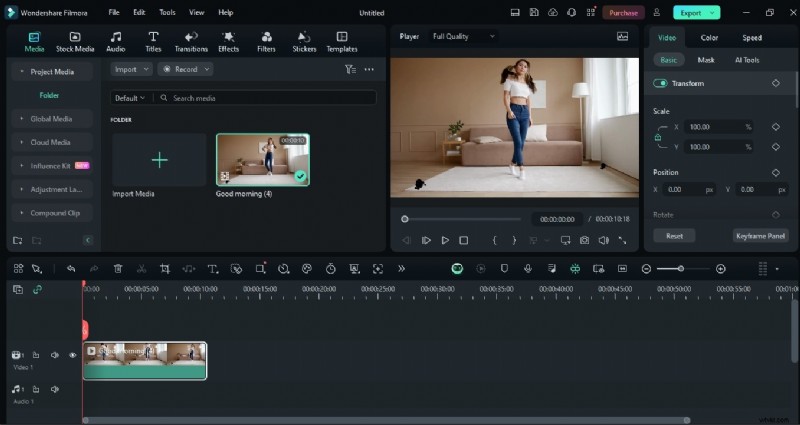Open the Effects tab

point(228,42)
